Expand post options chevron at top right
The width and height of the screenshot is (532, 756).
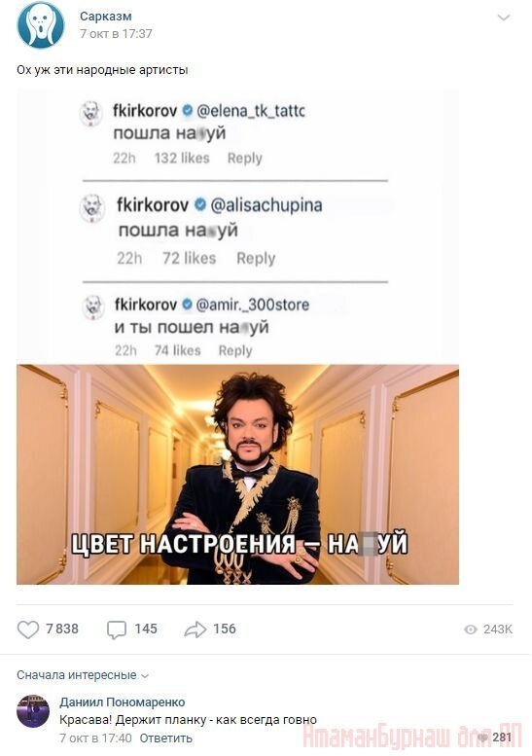tap(504, 18)
